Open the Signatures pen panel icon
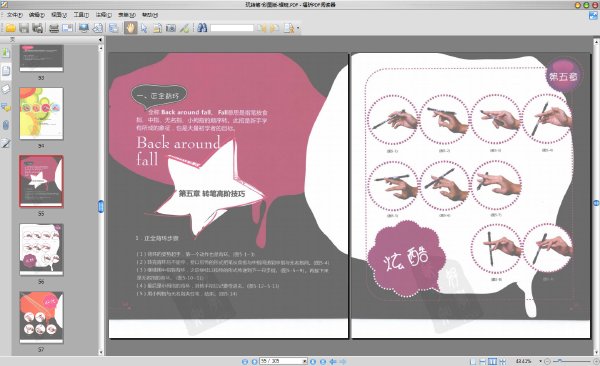Image resolution: width=600 pixels, height=366 pixels. coord(6,144)
